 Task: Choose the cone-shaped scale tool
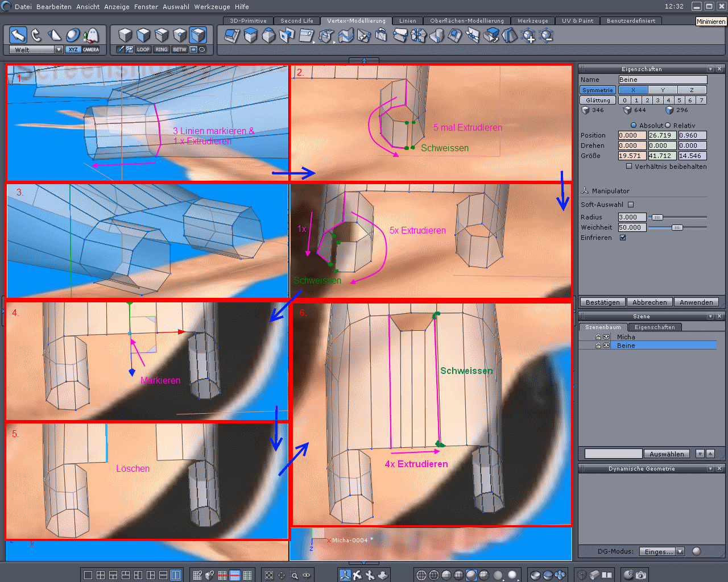(55, 35)
